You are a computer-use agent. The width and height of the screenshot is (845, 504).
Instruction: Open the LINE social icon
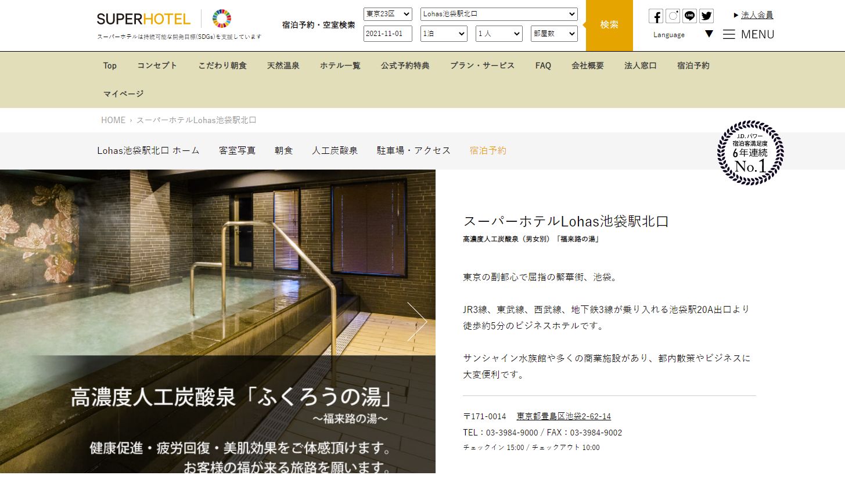click(x=689, y=16)
